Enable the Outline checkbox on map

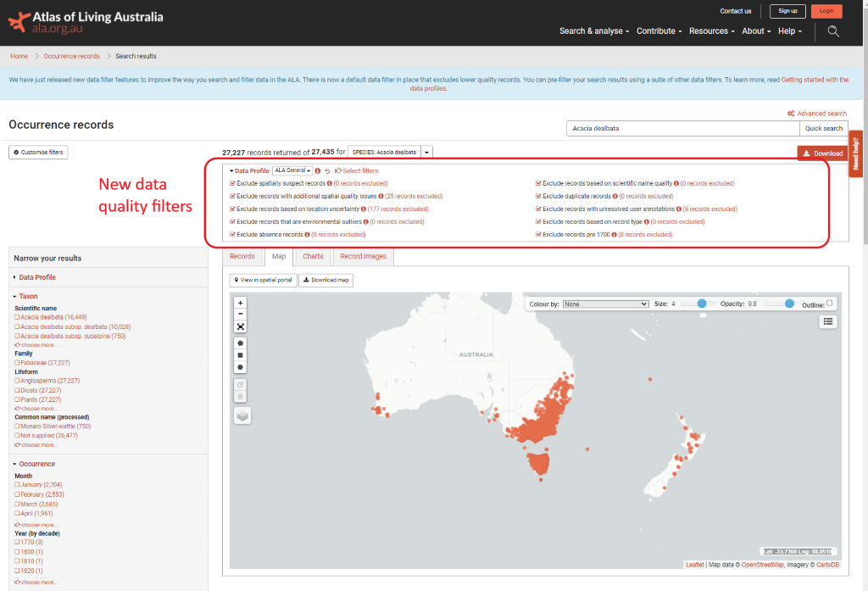point(829,303)
